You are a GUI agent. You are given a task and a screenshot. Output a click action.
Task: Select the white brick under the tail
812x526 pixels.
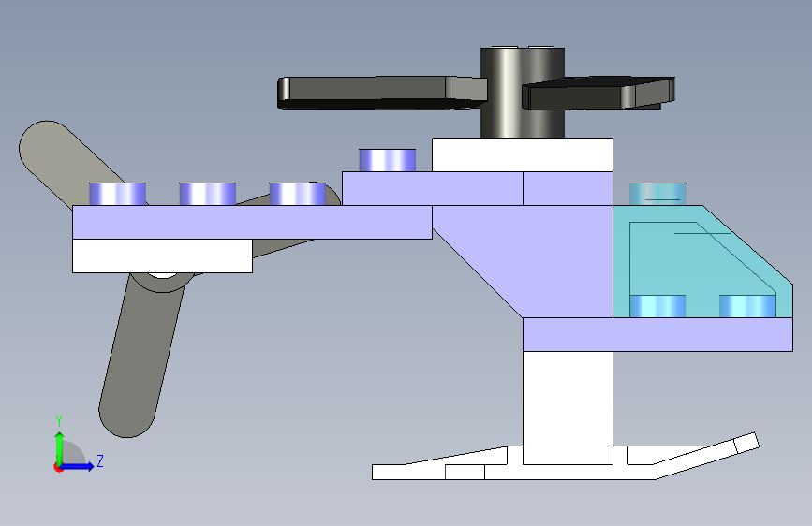162,256
